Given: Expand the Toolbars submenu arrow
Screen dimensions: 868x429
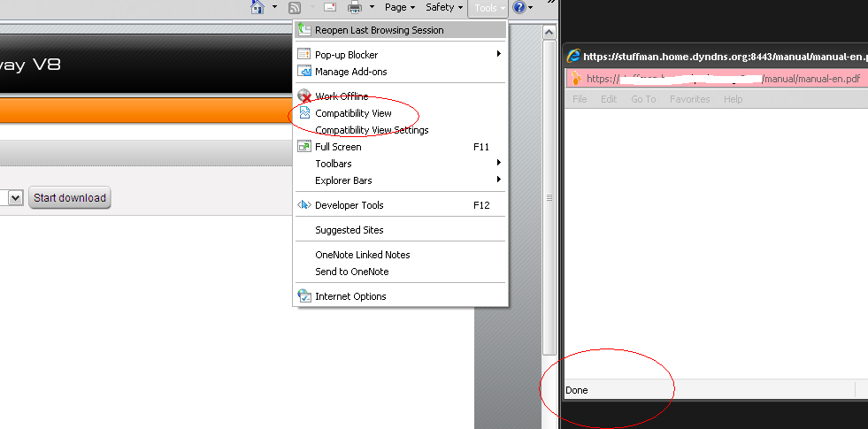Looking at the screenshot, I should click(499, 163).
